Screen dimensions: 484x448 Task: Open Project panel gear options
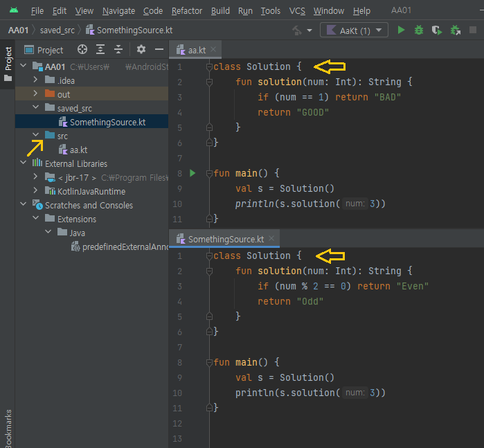click(x=141, y=49)
